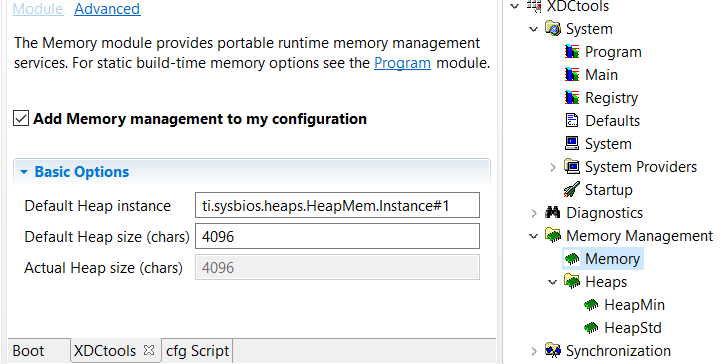The image size is (727, 364).
Task: Click the Default Heap instance label
Action: 97,206
